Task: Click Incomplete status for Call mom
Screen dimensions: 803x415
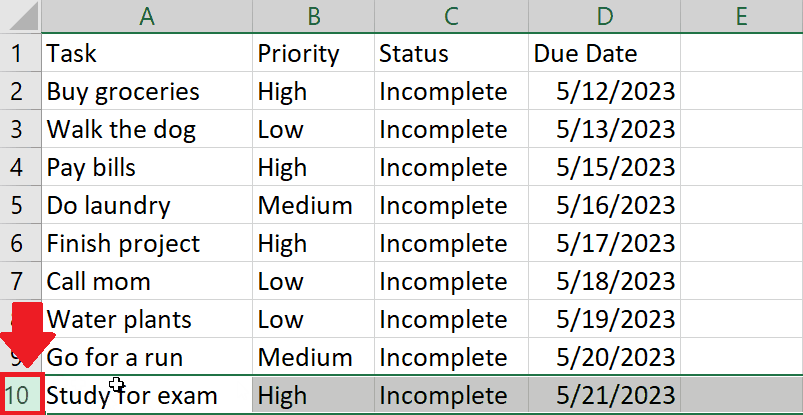Action: [x=451, y=281]
